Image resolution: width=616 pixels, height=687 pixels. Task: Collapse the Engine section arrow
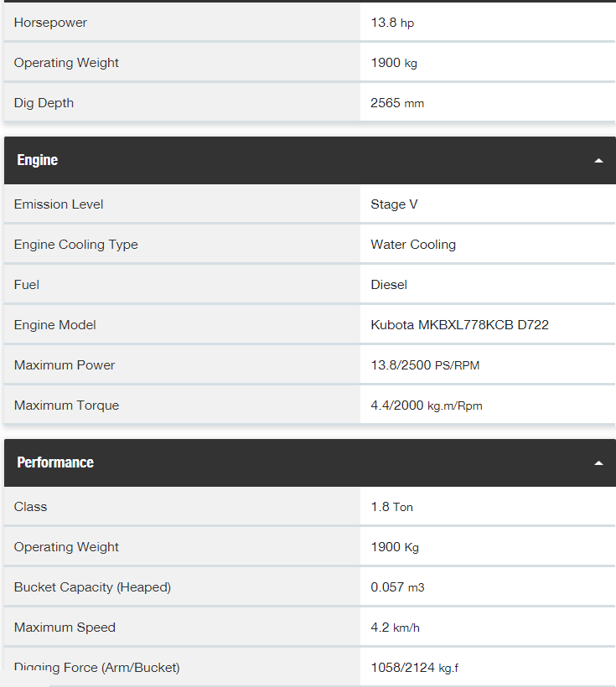pos(598,161)
